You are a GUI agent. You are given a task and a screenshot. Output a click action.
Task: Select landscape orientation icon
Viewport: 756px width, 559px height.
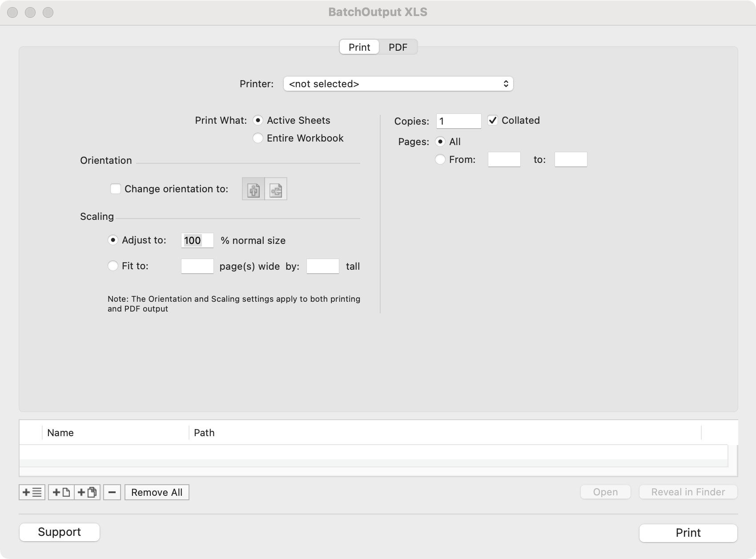point(276,189)
